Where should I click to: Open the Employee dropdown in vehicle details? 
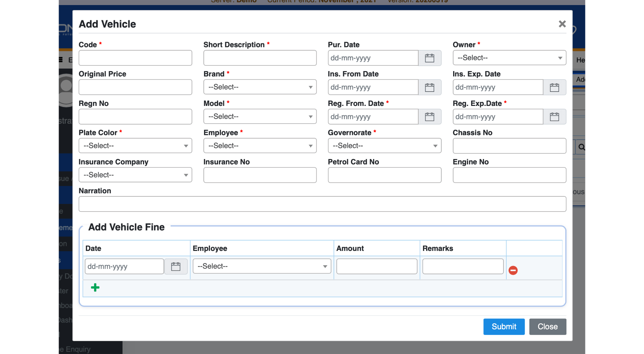coord(260,146)
